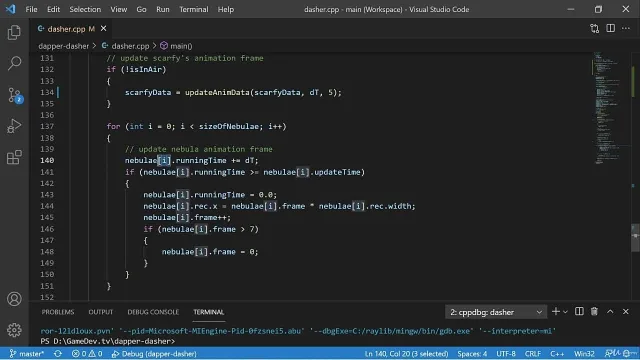Open the terminal selector dropdown cppdbg: dasher

[x=496, y=312]
